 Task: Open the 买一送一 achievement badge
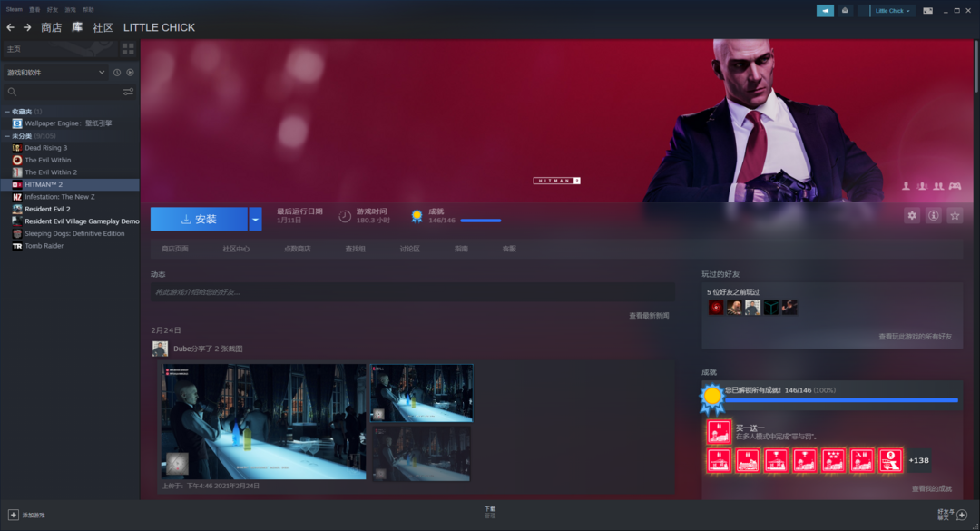click(719, 431)
